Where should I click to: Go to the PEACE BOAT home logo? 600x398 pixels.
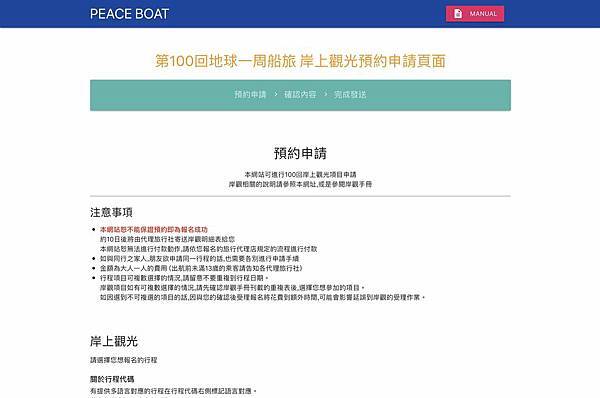pyautogui.click(x=129, y=14)
